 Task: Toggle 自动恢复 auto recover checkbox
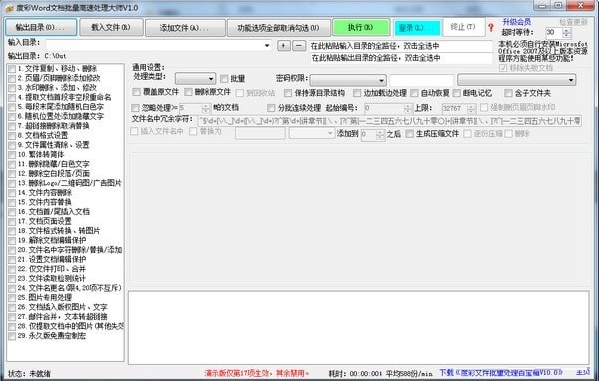[414, 93]
